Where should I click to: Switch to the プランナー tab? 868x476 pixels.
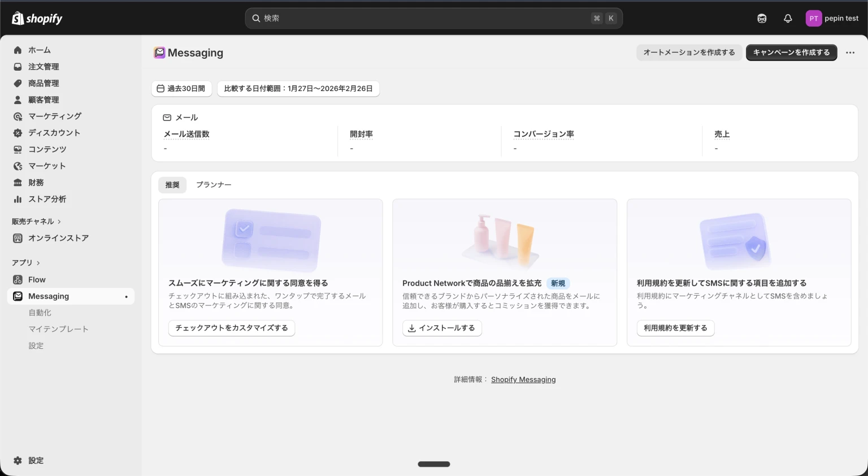214,185
